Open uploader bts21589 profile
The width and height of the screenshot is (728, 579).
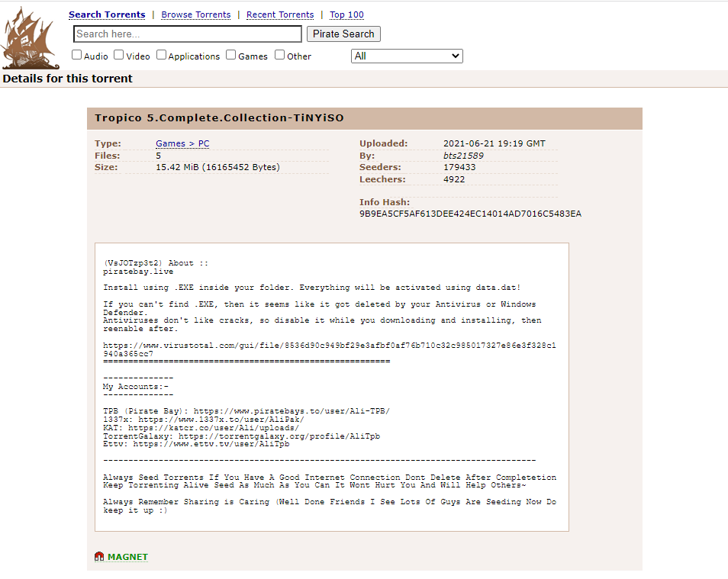pos(463,156)
